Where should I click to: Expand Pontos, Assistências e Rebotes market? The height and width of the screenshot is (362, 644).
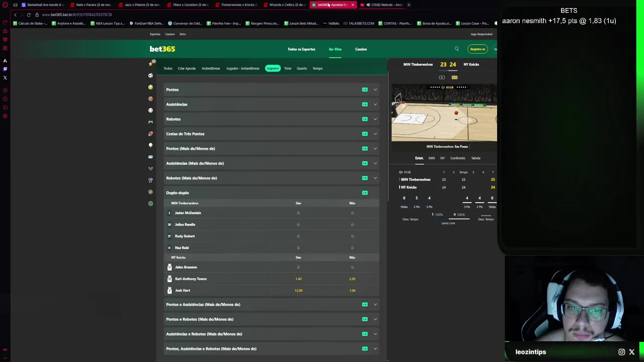(272, 348)
